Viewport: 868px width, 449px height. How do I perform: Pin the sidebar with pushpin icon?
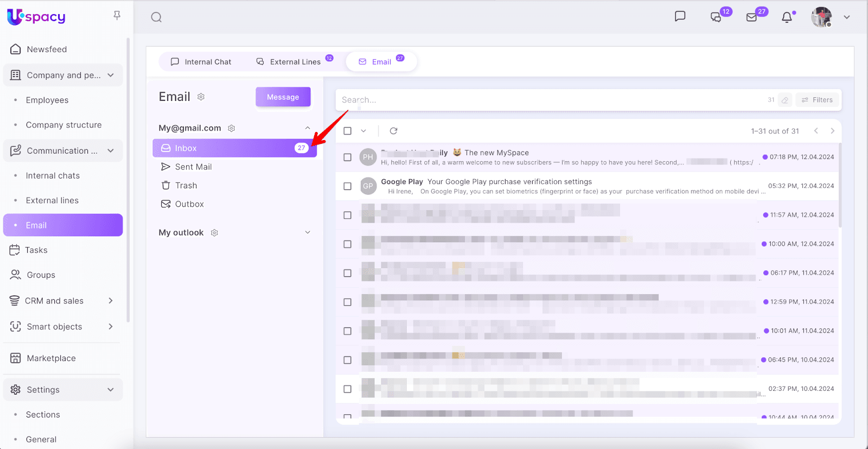point(117,16)
